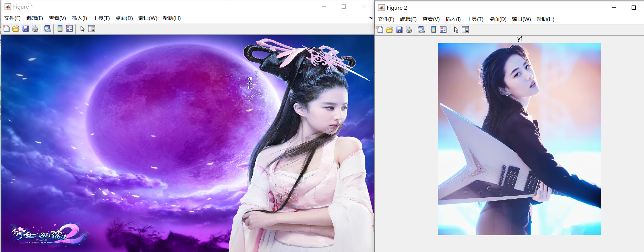
Task: Print figure icon in Figure 1 toolbar
Action: click(x=35, y=29)
